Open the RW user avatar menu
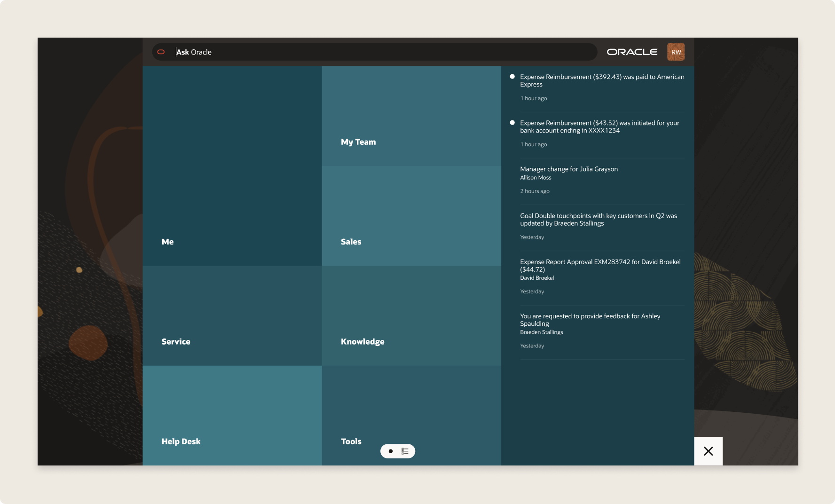835x504 pixels. click(676, 52)
